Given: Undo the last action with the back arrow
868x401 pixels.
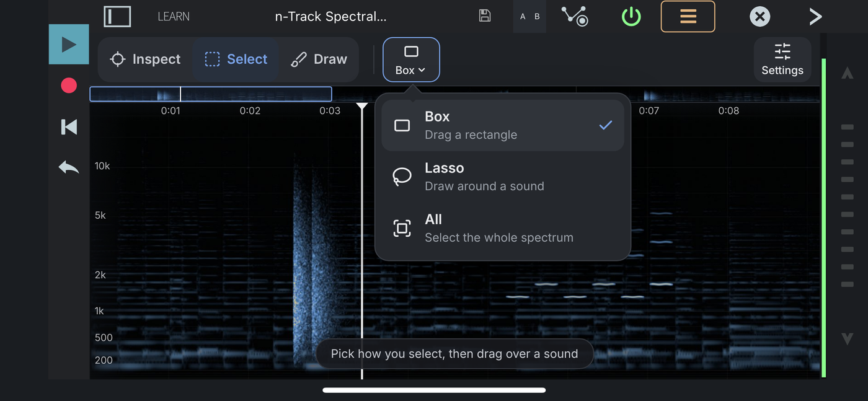Looking at the screenshot, I should (69, 167).
